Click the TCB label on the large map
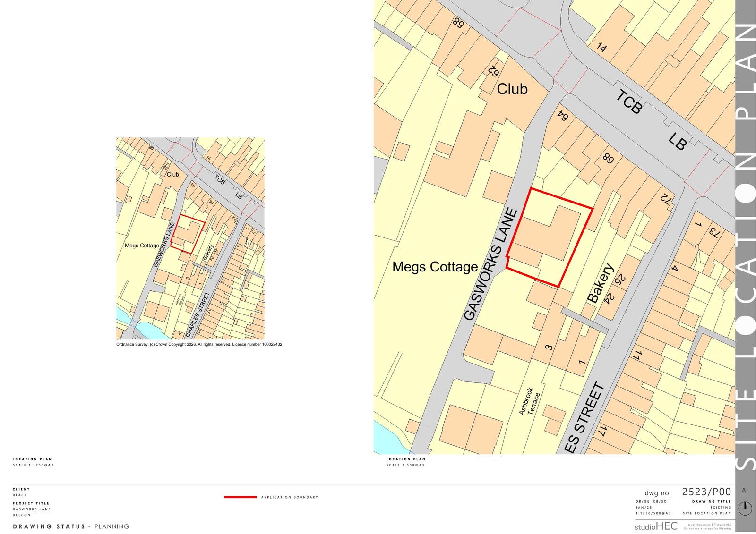 click(x=629, y=102)
